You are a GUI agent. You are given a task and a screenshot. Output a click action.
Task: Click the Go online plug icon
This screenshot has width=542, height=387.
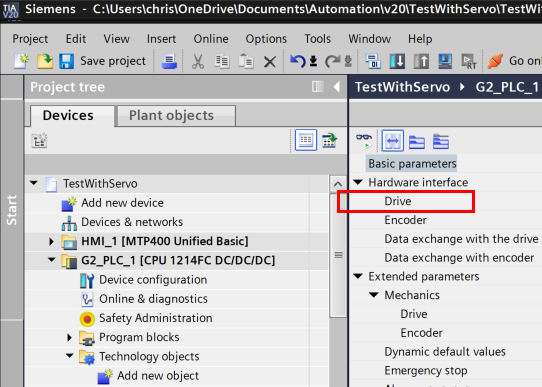pyautogui.click(x=495, y=61)
